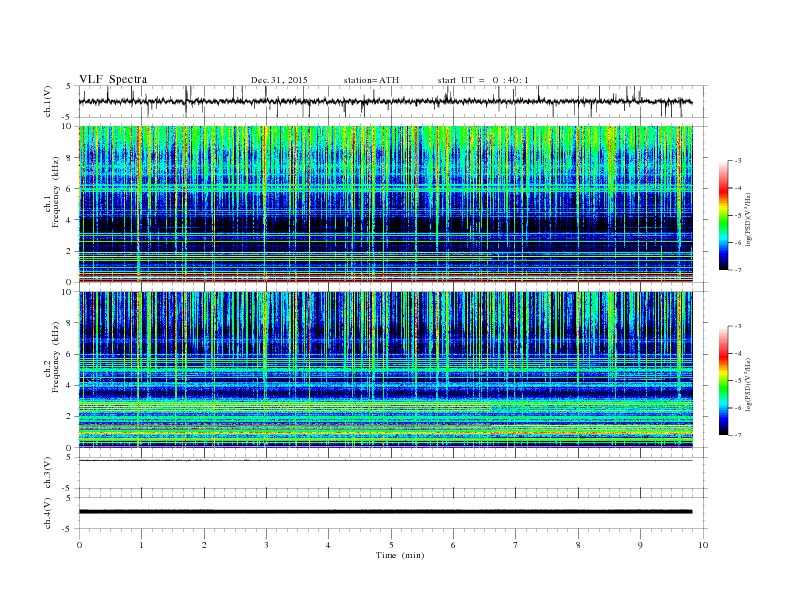Click time axis tick label "1"

pos(141,545)
